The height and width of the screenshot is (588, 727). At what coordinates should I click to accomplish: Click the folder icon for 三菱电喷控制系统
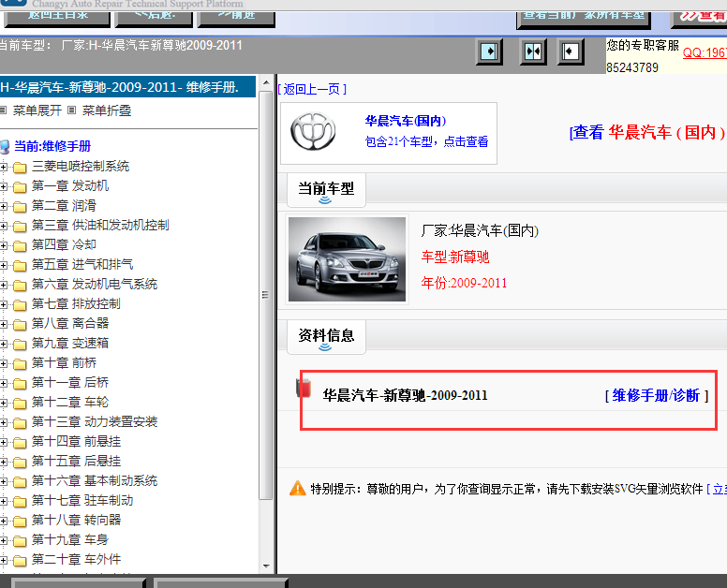[20, 168]
